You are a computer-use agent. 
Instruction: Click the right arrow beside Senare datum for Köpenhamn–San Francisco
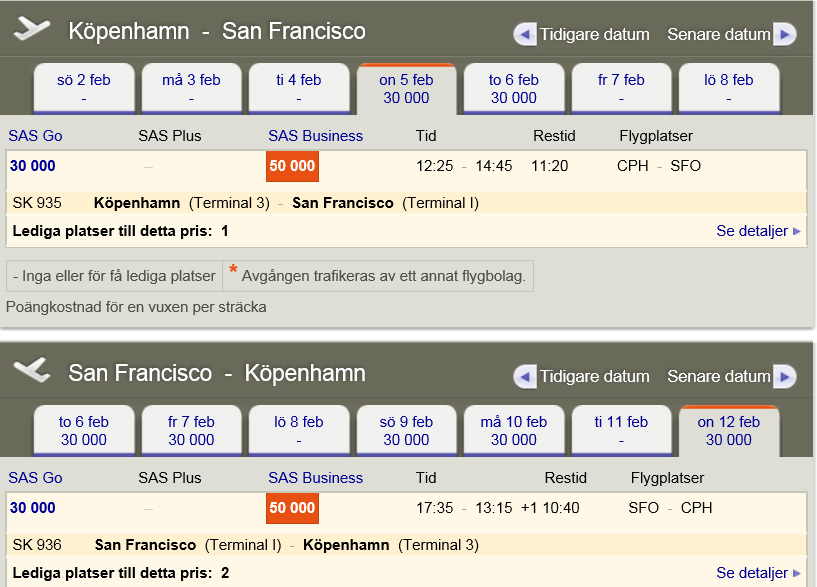click(785, 35)
